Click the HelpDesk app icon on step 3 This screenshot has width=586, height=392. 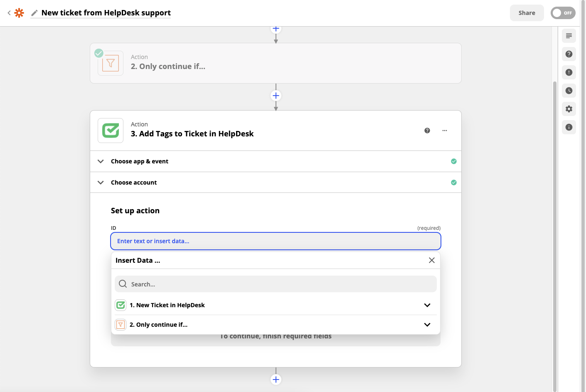pos(111,131)
